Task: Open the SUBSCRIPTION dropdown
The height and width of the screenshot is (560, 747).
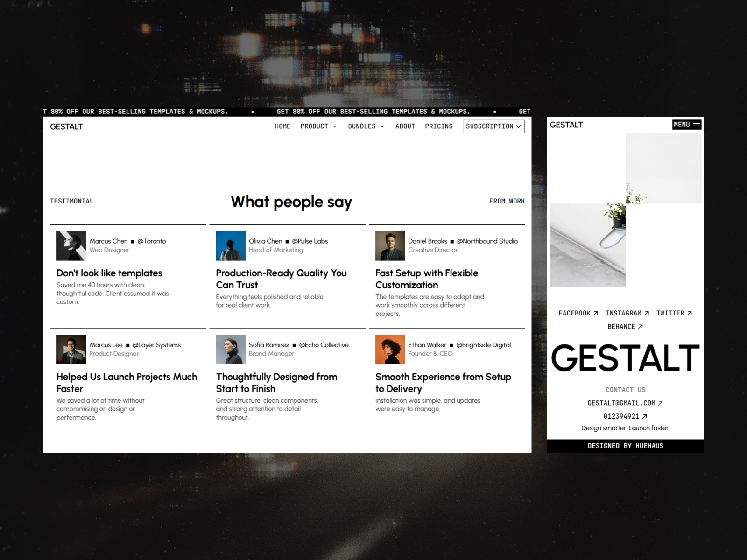Action: (x=493, y=126)
